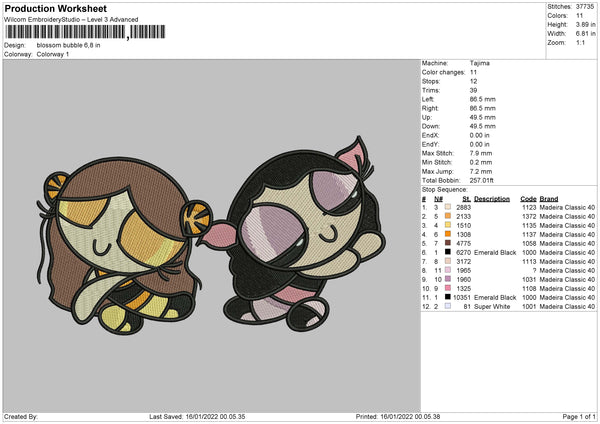Screen dimensions: 600x424
Task: Click the Brand column header
Action: 549,199
